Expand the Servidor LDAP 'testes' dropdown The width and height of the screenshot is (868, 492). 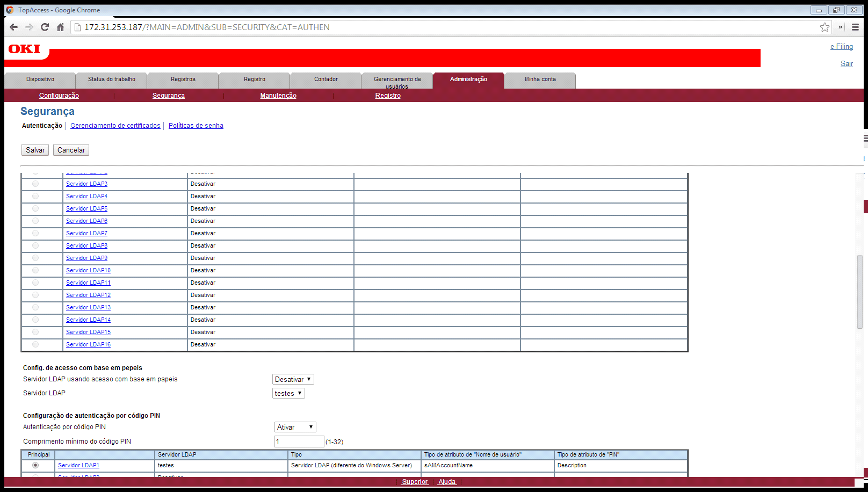[288, 393]
